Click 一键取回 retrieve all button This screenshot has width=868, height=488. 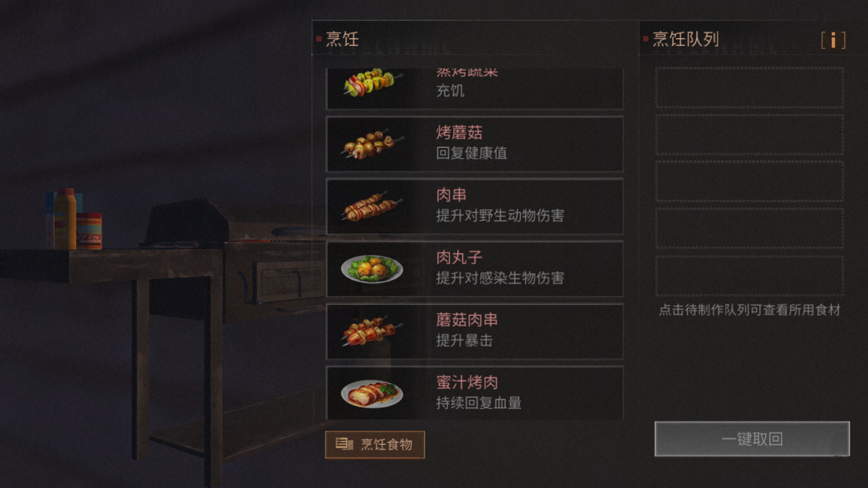tap(752, 439)
